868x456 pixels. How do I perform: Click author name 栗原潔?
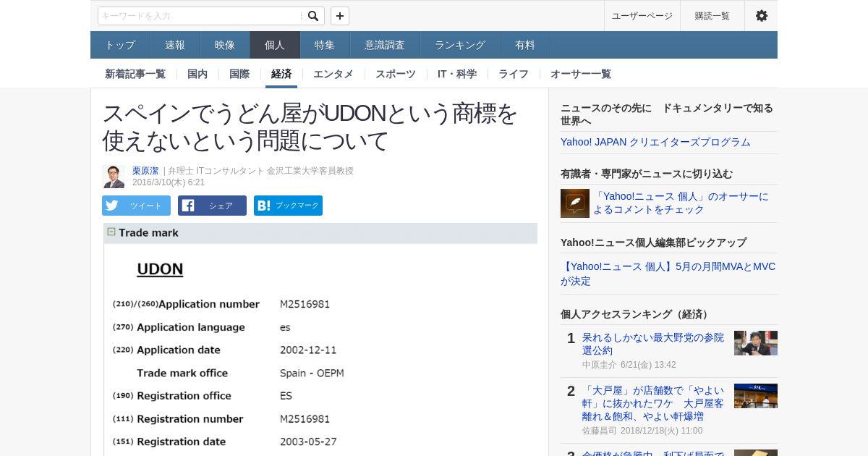145,171
